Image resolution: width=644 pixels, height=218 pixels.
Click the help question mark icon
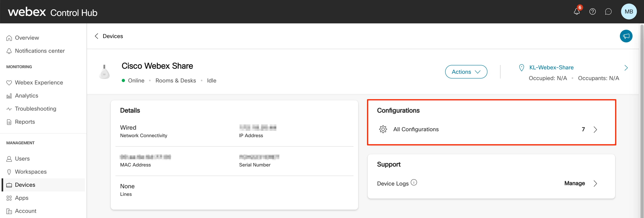[x=592, y=11]
